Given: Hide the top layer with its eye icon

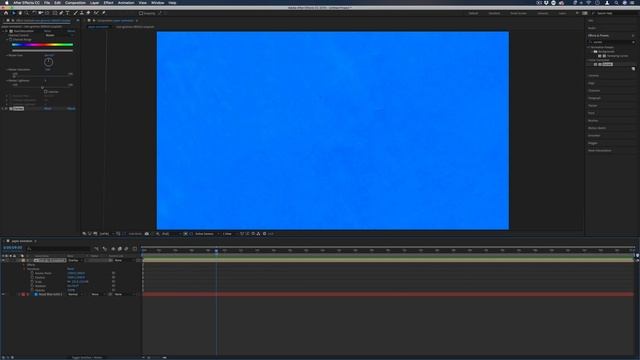Looking at the screenshot, I should (x=3, y=260).
